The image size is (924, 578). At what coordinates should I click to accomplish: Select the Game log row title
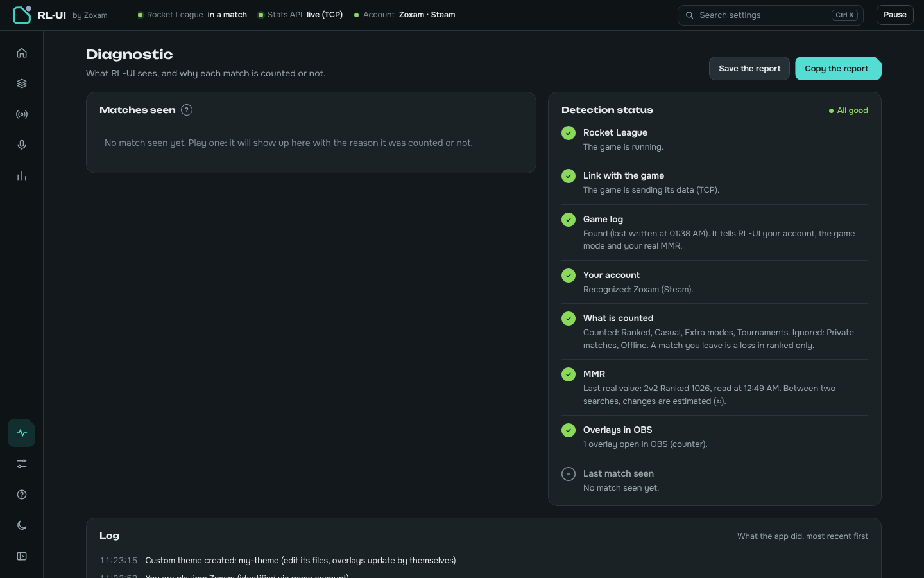[603, 219]
